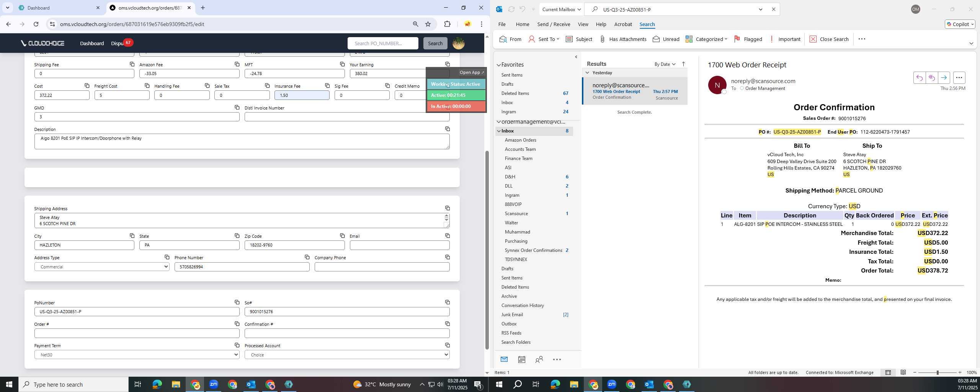Adjust the Outlook zoom slider
Viewport: 980px width, 392px height.
(x=937, y=372)
